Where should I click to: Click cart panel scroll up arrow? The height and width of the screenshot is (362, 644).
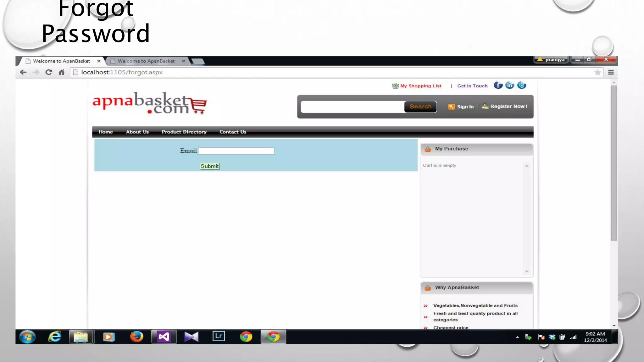527,166
